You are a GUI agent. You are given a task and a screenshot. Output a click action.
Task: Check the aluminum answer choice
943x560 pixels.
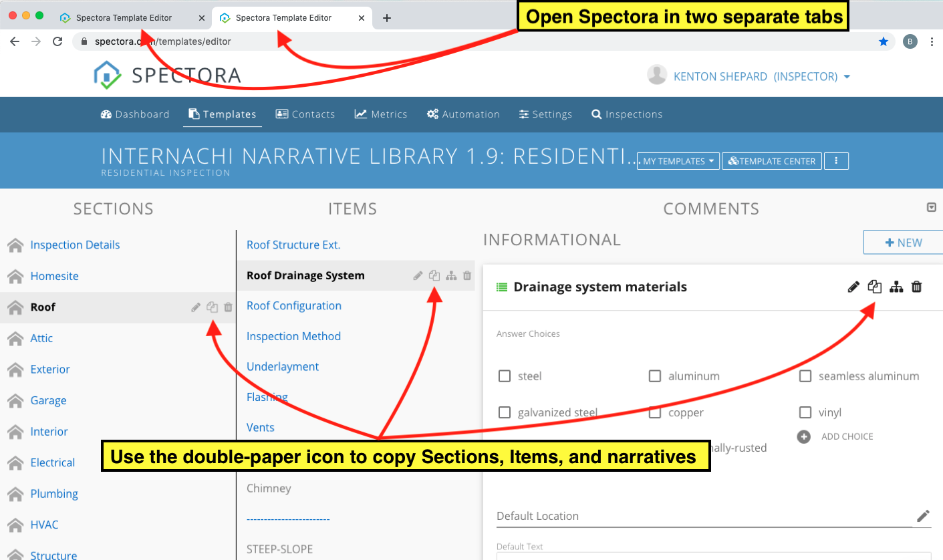pos(655,376)
